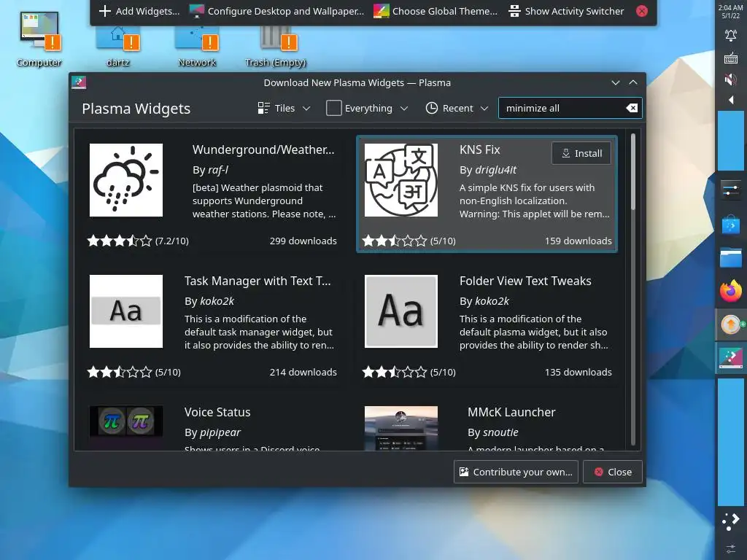Open the notifications bell in the panel
Image resolution: width=747 pixels, height=560 pixels.
click(731, 35)
